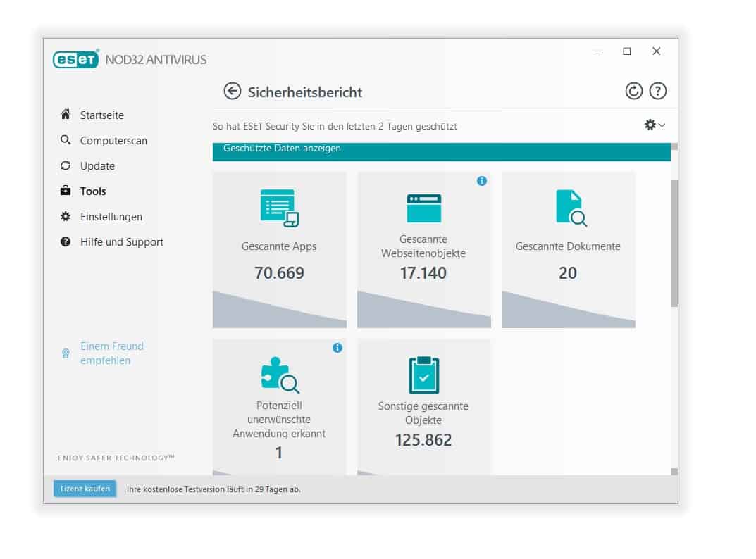Maximize the ESET window
The image size is (756, 559).
pyautogui.click(x=627, y=51)
